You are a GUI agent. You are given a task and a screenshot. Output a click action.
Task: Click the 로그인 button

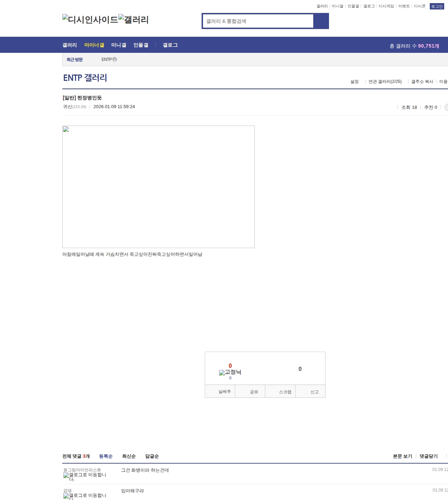click(x=436, y=6)
